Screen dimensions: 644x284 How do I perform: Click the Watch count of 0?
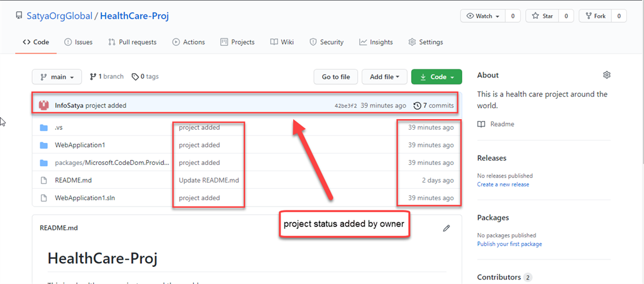click(x=513, y=16)
